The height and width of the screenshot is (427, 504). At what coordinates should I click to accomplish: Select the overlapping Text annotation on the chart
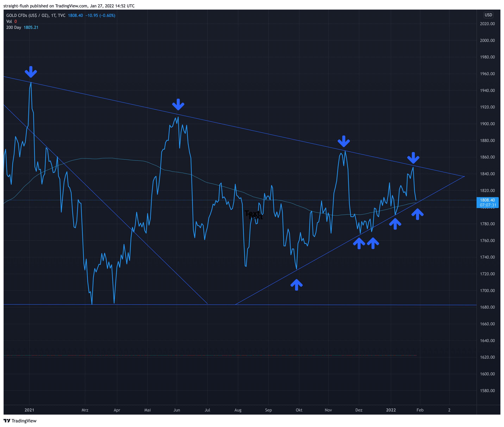point(253,215)
